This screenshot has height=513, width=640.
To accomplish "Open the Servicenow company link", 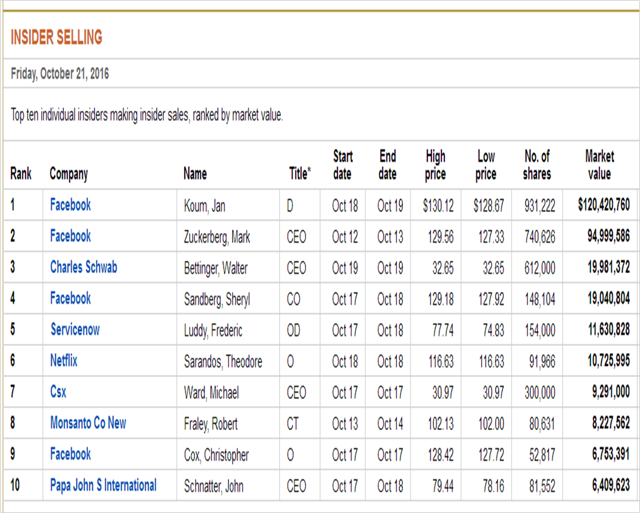I will (75, 329).
